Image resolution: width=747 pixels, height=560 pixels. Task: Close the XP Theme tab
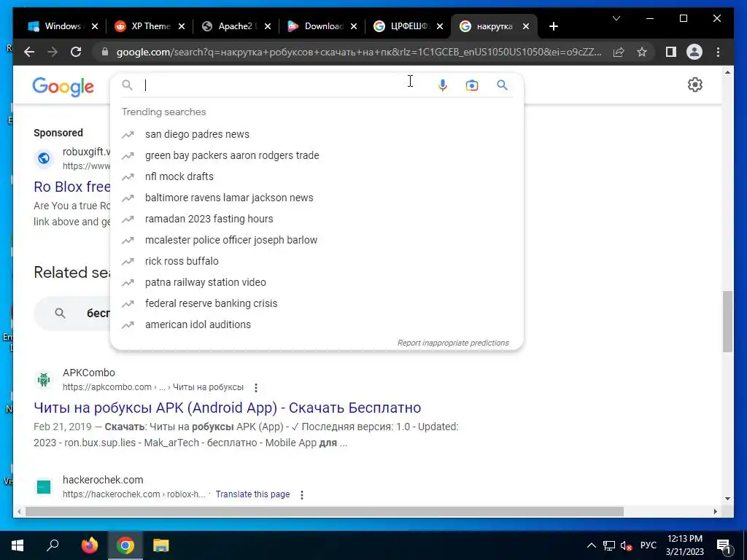182,26
